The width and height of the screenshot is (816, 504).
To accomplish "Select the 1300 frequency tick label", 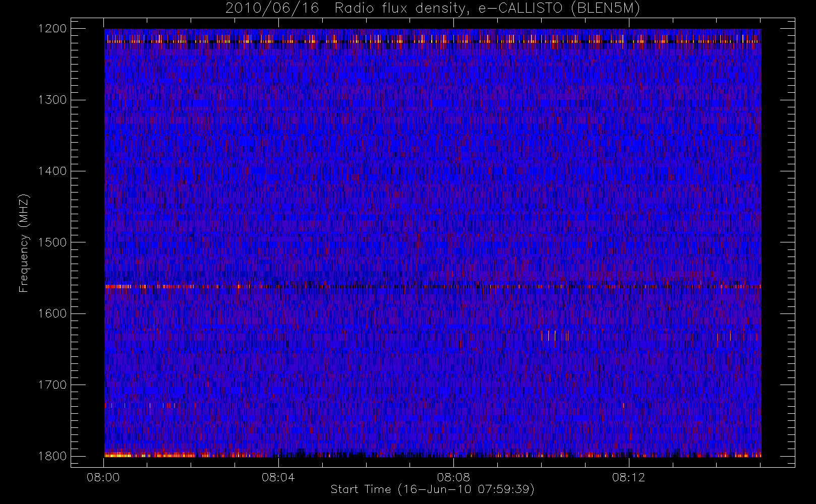I will click(x=52, y=100).
